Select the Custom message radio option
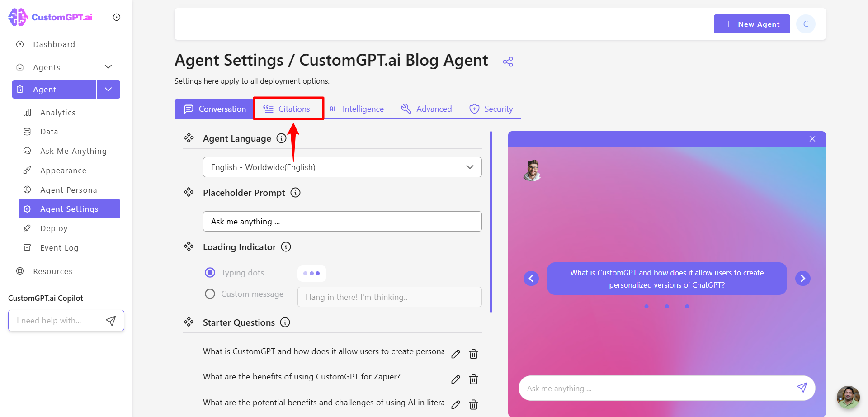Screen dimensions: 868x417 [x=210, y=294]
